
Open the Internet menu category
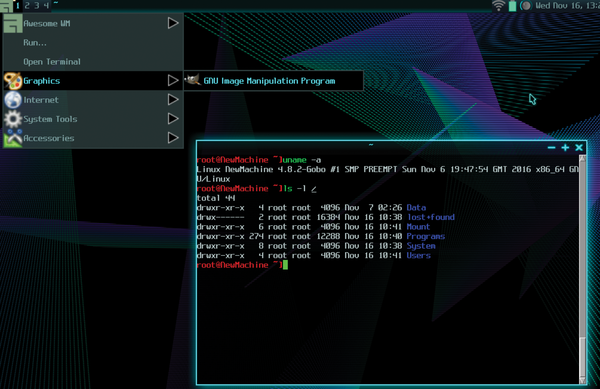[x=93, y=100]
